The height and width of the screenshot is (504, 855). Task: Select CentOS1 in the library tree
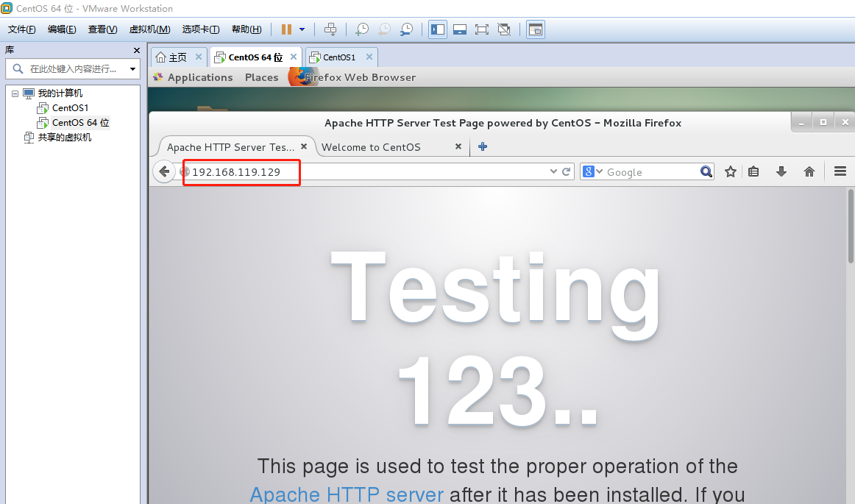[x=70, y=108]
